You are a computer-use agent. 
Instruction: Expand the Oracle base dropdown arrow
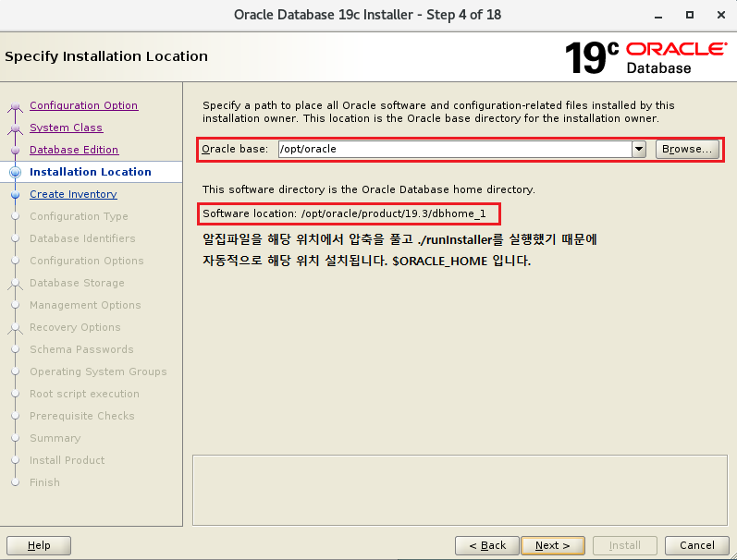639,149
